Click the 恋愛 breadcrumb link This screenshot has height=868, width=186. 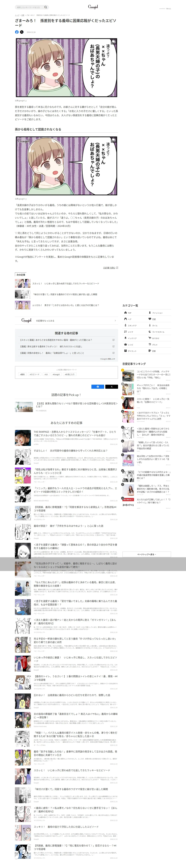pos(23,15)
